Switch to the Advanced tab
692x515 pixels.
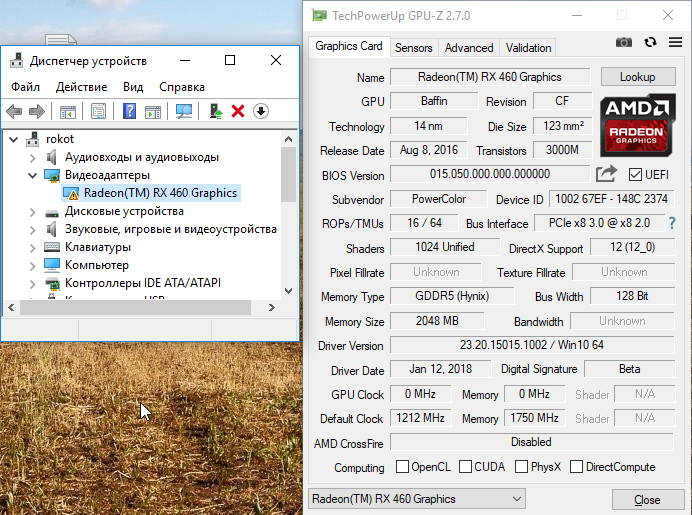coord(469,48)
